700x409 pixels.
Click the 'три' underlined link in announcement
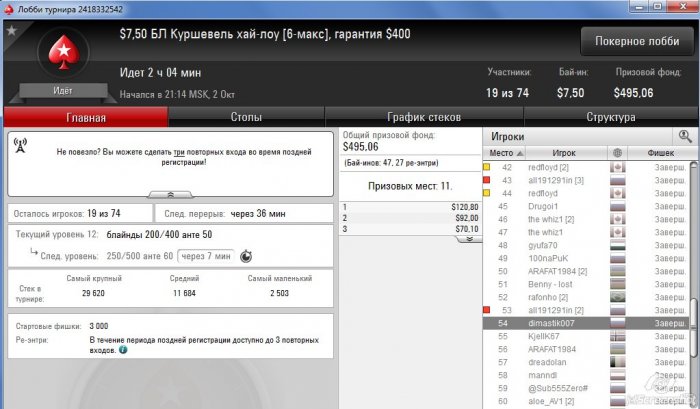click(179, 152)
